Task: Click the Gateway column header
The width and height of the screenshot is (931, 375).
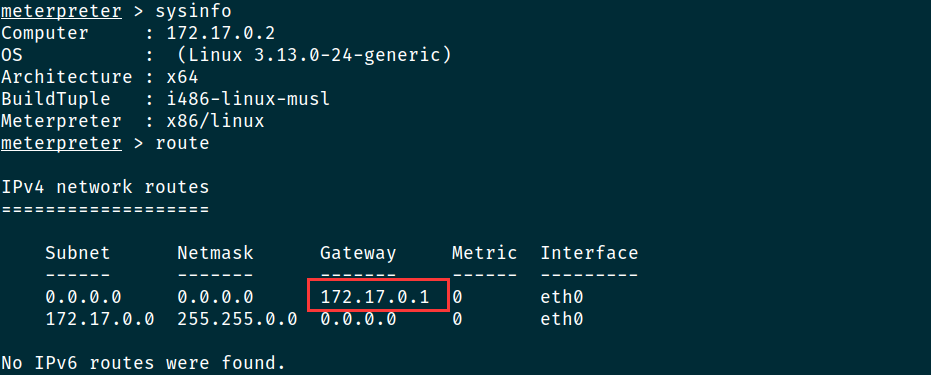Action: [358, 253]
